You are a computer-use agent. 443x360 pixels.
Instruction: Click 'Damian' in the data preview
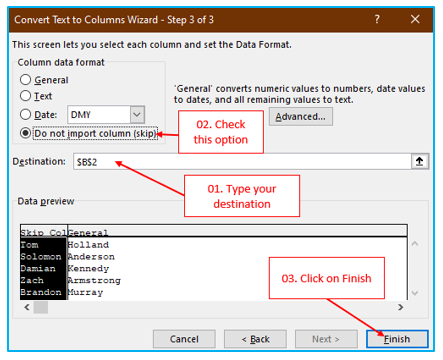point(38,268)
